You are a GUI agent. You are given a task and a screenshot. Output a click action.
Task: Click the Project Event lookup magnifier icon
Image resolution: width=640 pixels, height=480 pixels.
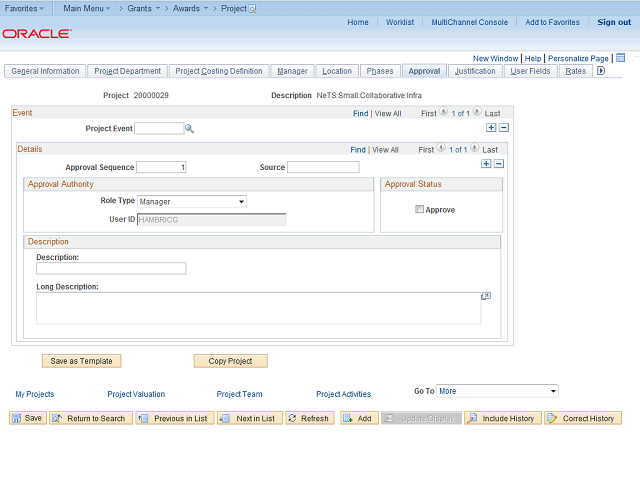(189, 129)
